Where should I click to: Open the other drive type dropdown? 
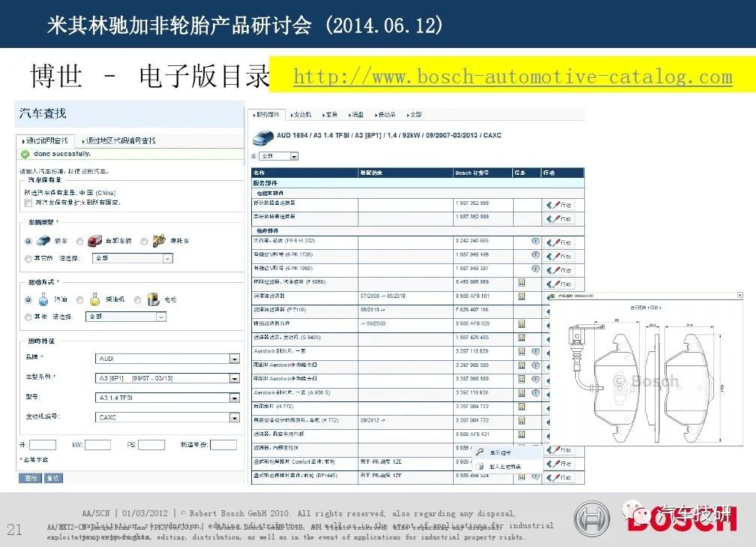tap(126, 317)
